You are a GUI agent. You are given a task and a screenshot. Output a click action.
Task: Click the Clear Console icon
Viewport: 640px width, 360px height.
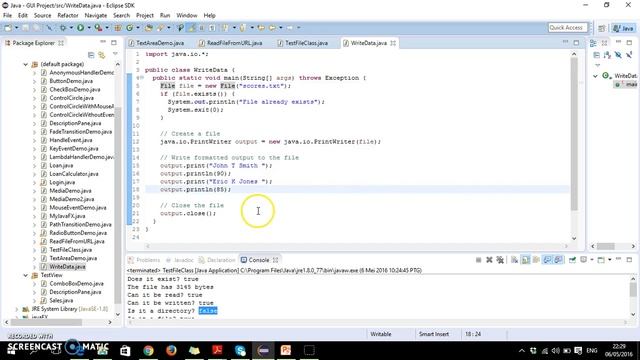point(514,260)
